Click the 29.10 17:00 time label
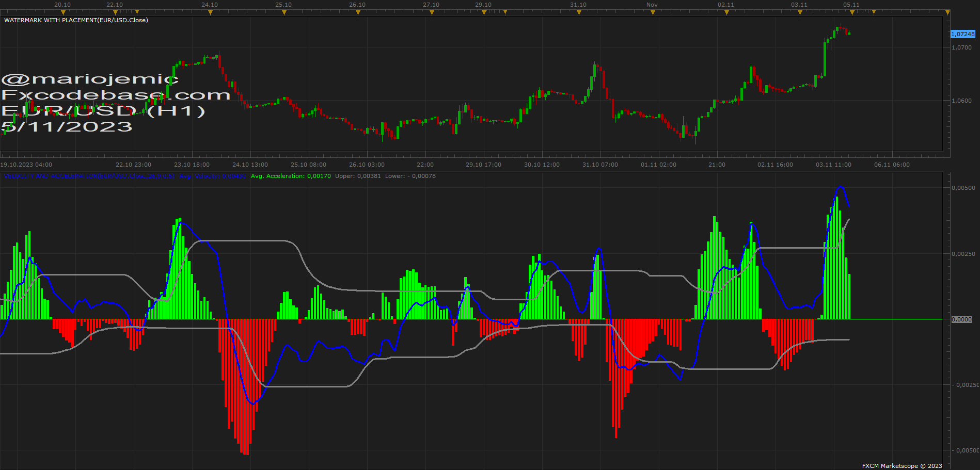Image resolution: width=980 pixels, height=470 pixels. [x=483, y=165]
